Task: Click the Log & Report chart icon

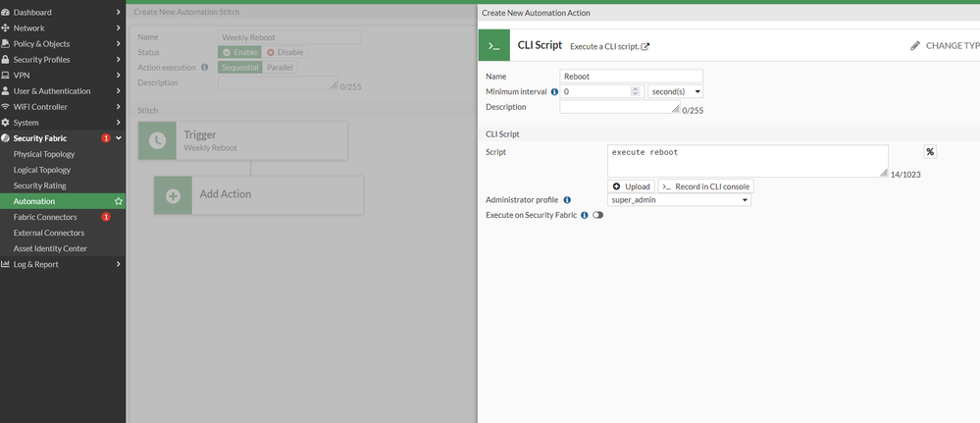Action: [x=6, y=264]
